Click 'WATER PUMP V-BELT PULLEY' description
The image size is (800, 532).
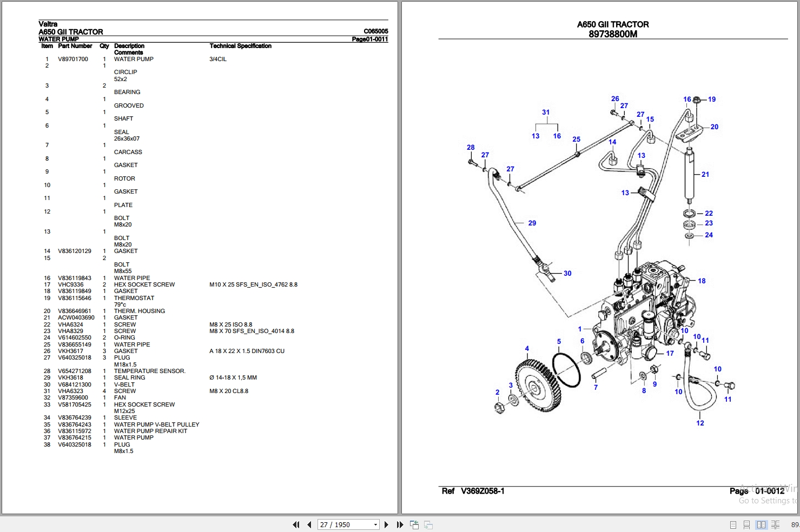[157, 424]
